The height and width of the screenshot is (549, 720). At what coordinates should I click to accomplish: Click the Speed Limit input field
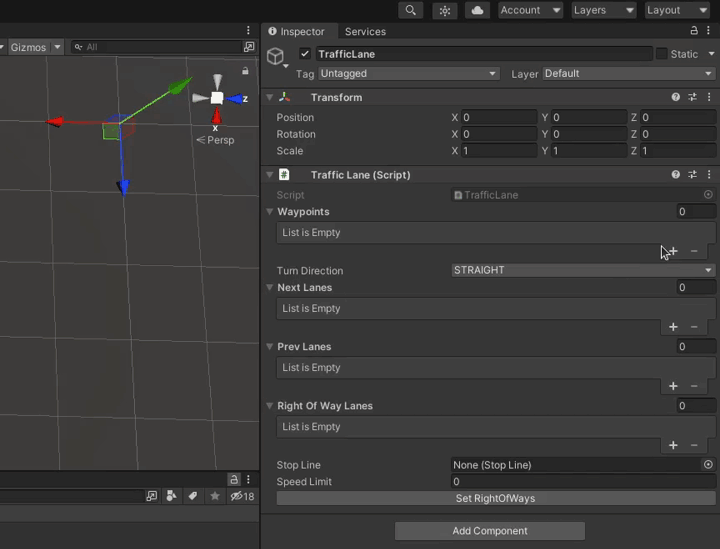click(x=583, y=482)
